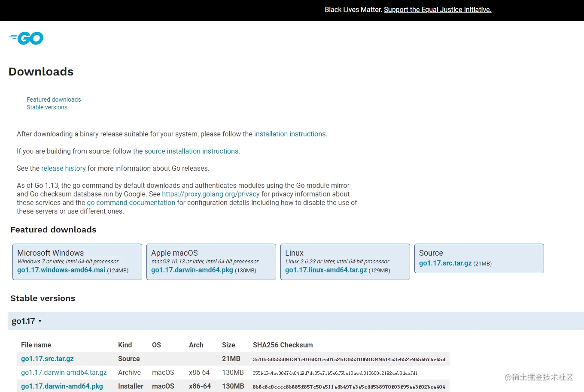
Task: Open go command documentation link
Action: point(131,202)
